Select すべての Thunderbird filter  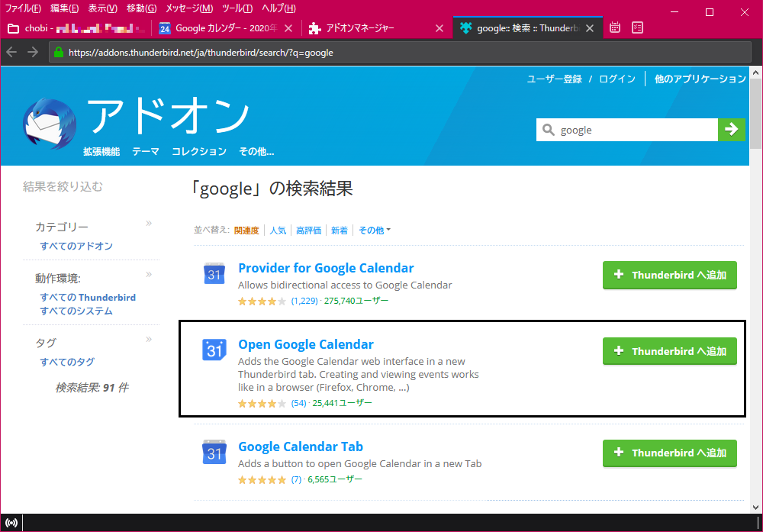click(88, 297)
